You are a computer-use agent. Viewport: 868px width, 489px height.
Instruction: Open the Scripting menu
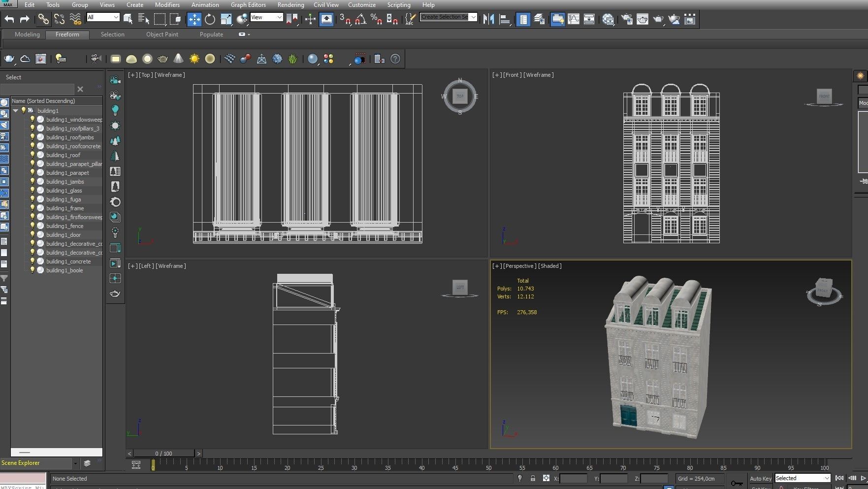(x=398, y=5)
